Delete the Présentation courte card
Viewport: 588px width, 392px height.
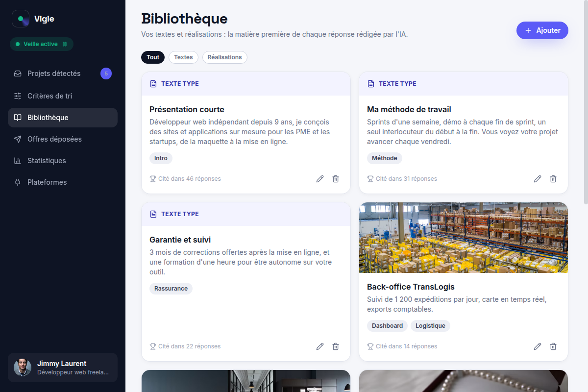(x=336, y=179)
